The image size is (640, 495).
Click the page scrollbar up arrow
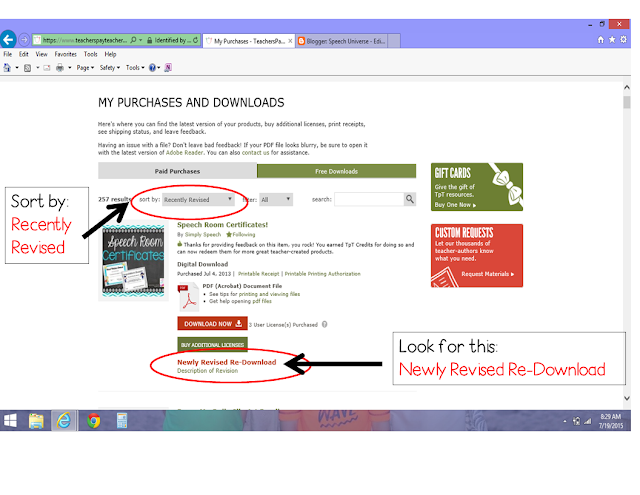[627, 87]
